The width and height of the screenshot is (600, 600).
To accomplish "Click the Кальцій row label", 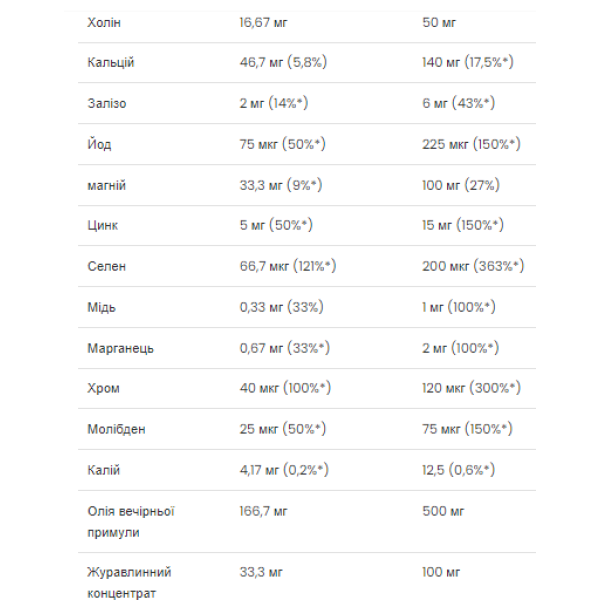I will [111, 63].
